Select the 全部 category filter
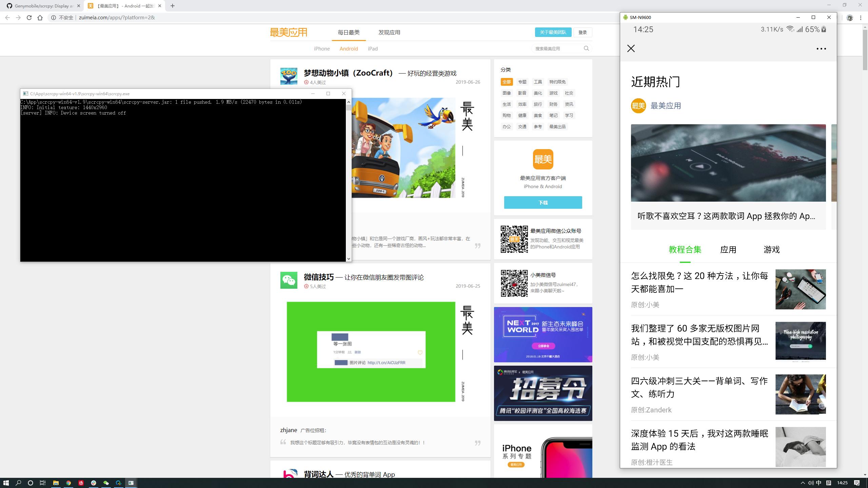868x488 pixels. pyautogui.click(x=507, y=82)
